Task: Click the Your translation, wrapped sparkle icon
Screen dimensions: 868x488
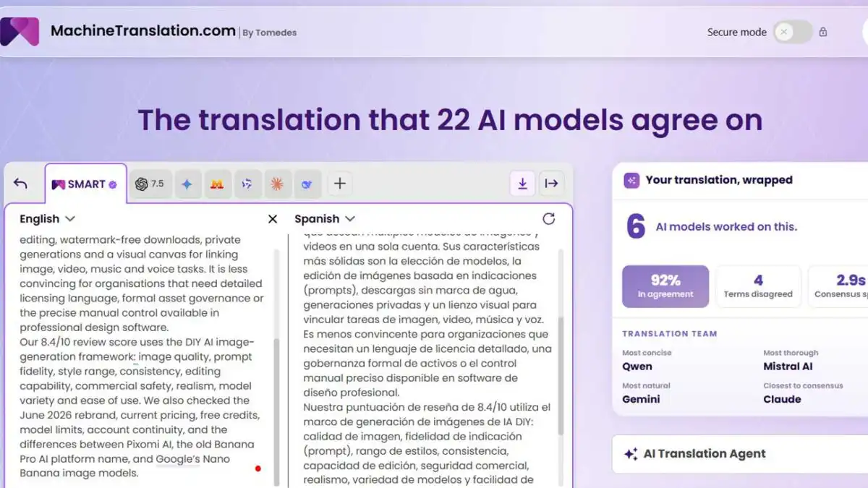Action: (x=631, y=180)
